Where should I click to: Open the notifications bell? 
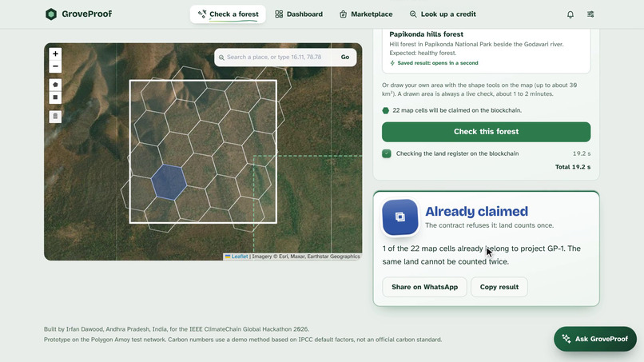(570, 14)
